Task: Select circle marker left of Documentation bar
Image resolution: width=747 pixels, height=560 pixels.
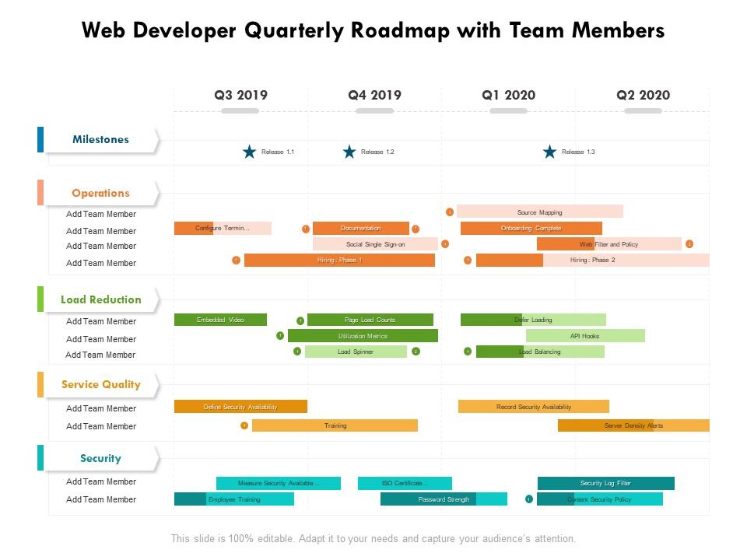Action: click(x=306, y=229)
